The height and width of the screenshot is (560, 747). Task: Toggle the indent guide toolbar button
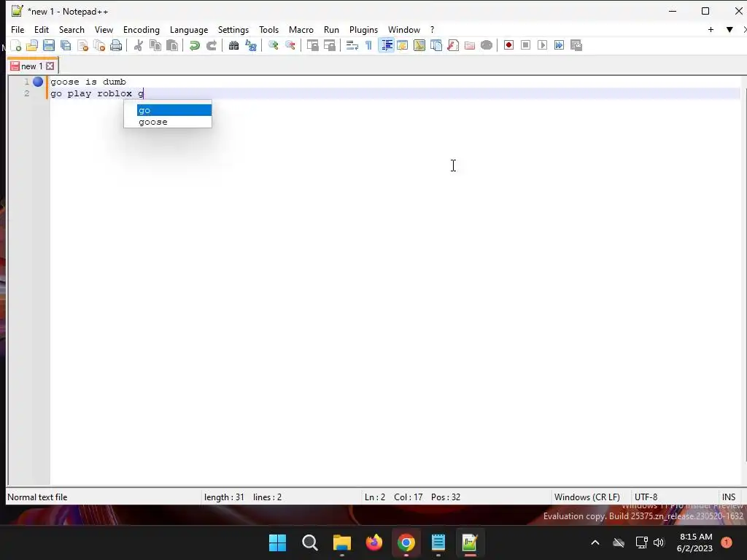coord(387,45)
